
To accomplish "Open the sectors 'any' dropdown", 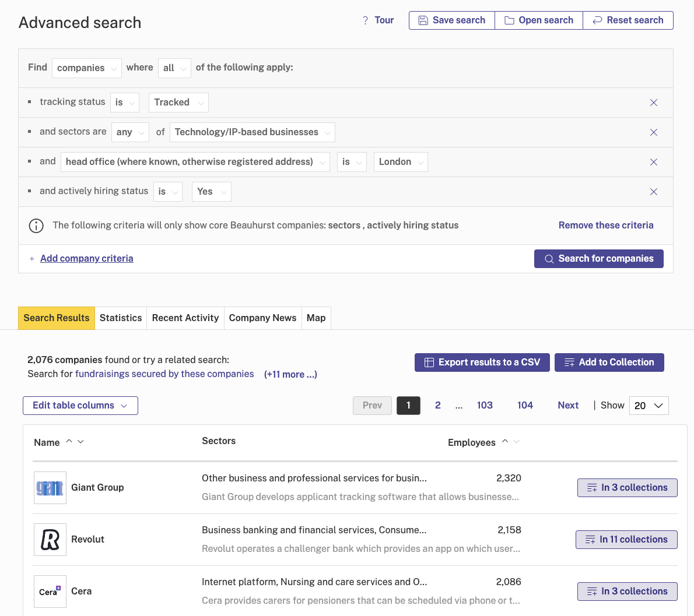I will tap(130, 132).
